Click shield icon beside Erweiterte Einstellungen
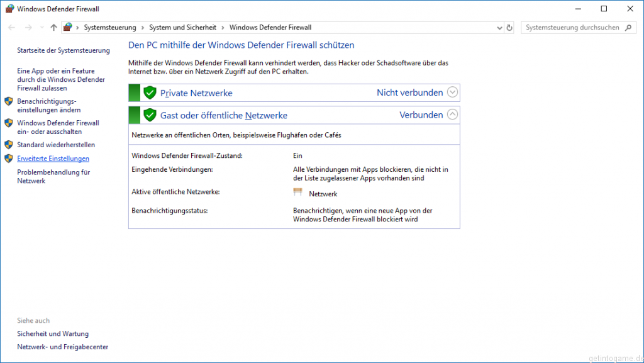Viewport: 644px width, 363px height. 9,159
